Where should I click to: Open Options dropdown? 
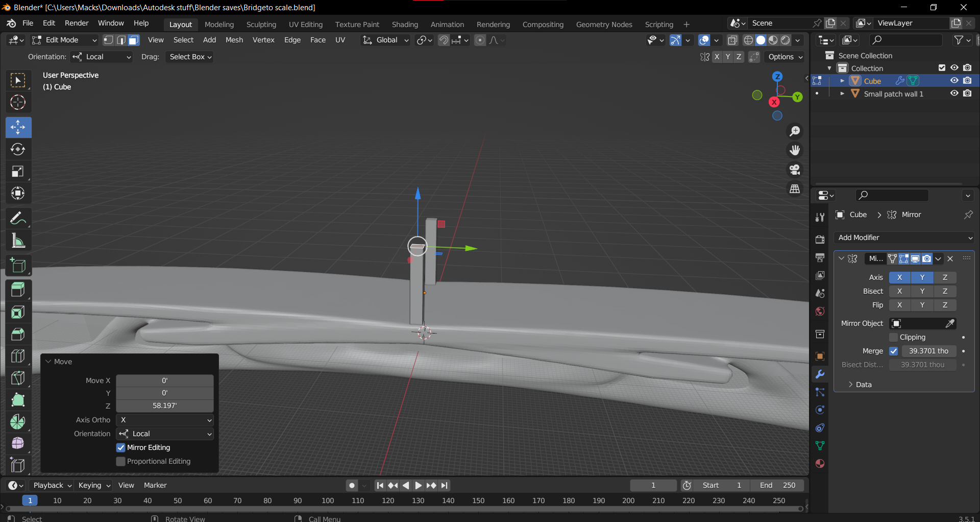point(785,57)
